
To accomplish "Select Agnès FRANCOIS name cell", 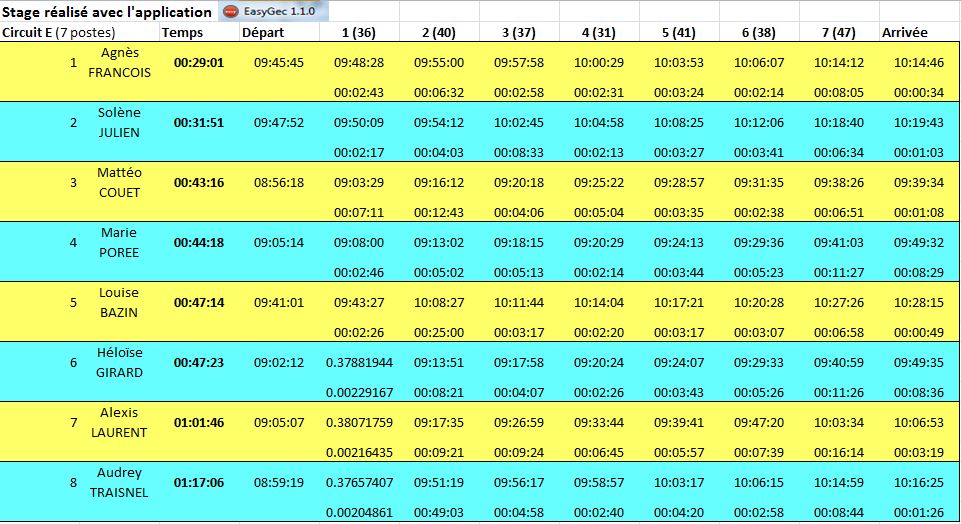I will click(119, 62).
